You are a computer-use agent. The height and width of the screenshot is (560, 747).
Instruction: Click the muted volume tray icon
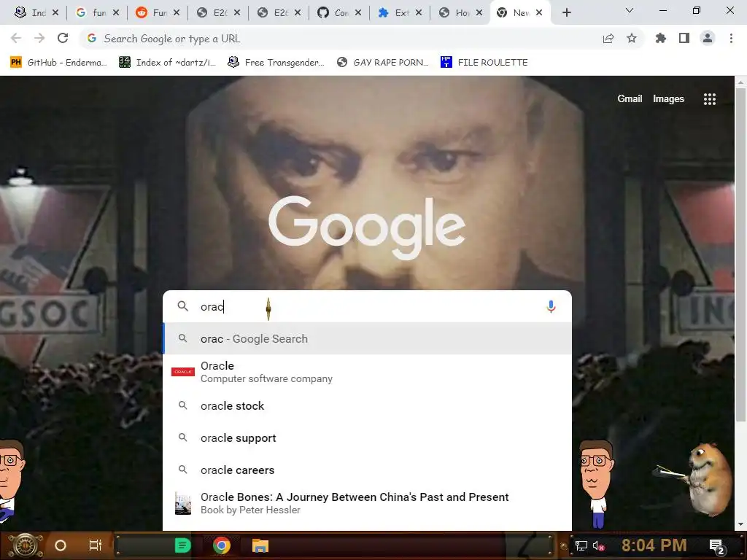tap(598, 546)
